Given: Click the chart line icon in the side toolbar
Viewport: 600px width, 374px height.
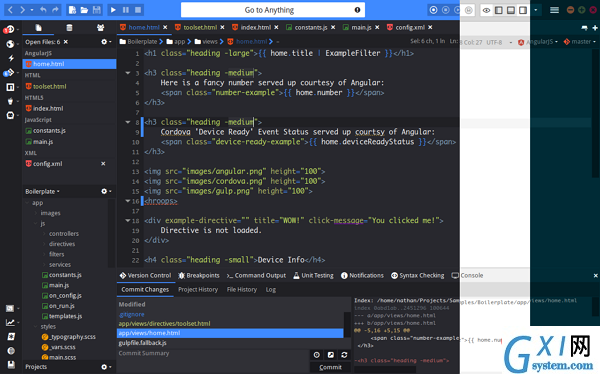Looking at the screenshot, I should 10,323.
